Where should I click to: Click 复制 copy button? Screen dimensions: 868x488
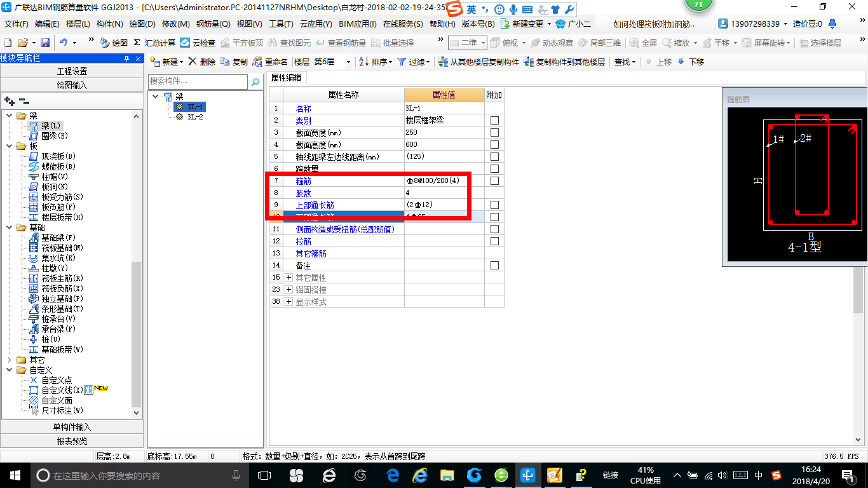tap(234, 62)
